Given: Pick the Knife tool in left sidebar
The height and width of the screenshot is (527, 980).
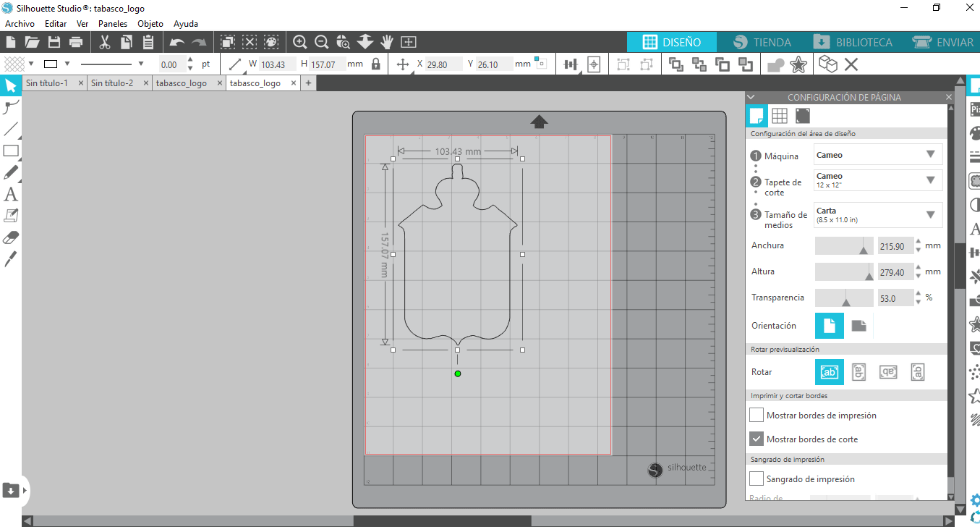Looking at the screenshot, I should [x=11, y=259].
